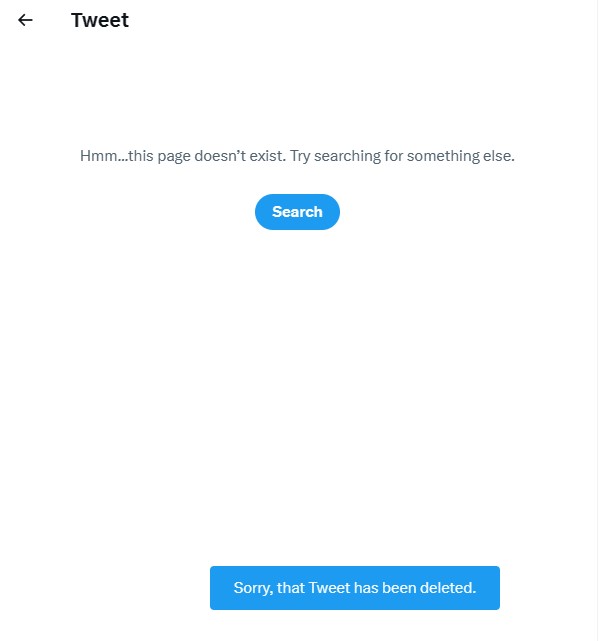
Task: Return to previous page with back arrow
Action: [25, 20]
